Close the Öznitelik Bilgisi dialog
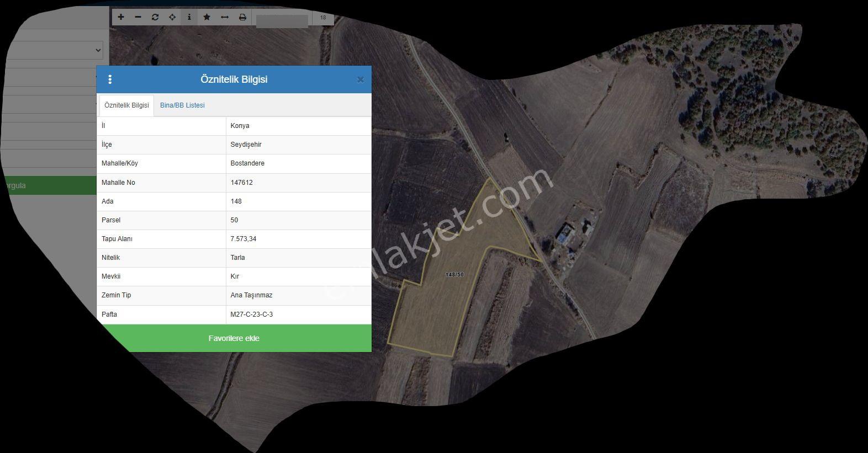Viewport: 868px width, 453px height. (x=361, y=79)
